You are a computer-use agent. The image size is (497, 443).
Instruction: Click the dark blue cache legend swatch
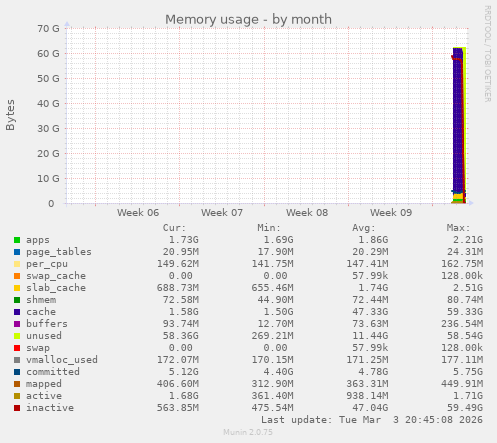tap(17, 312)
